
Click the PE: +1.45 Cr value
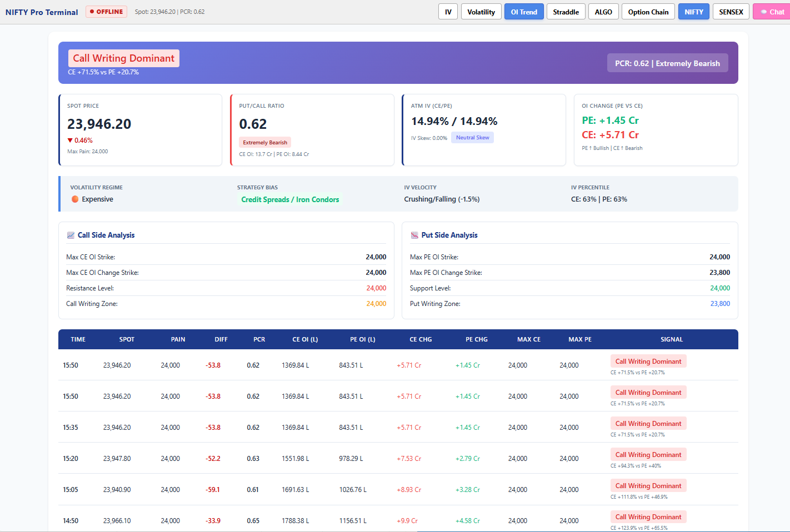(610, 121)
